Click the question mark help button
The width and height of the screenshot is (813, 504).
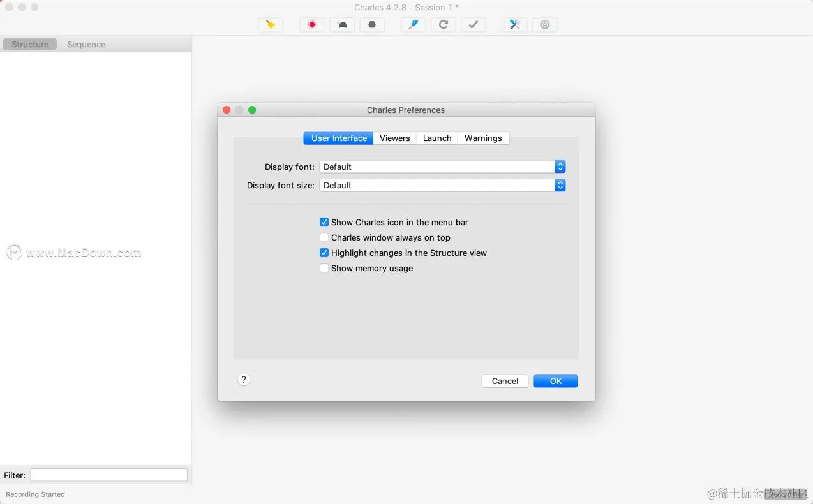pos(244,380)
